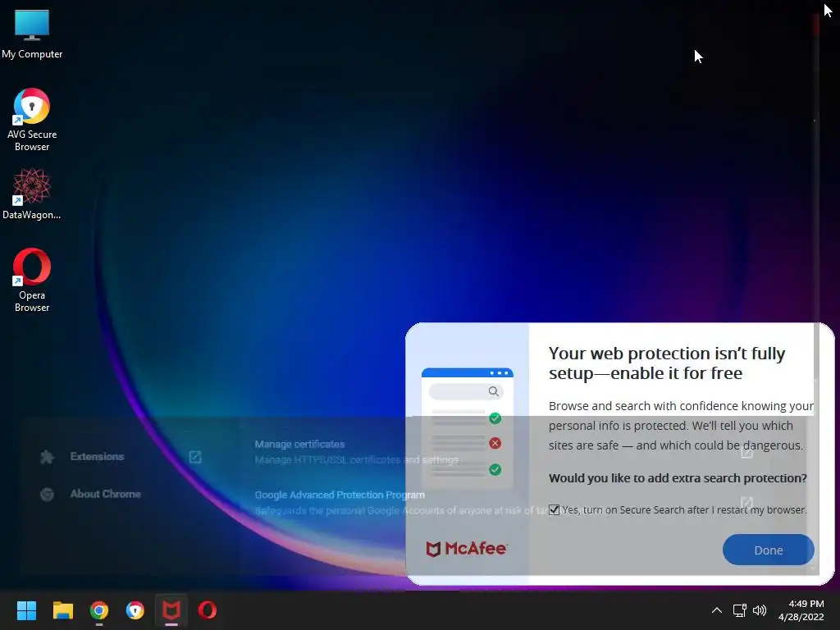Select the DataWagon desktop shortcut
Image resolution: width=840 pixels, height=630 pixels.
coord(32,194)
